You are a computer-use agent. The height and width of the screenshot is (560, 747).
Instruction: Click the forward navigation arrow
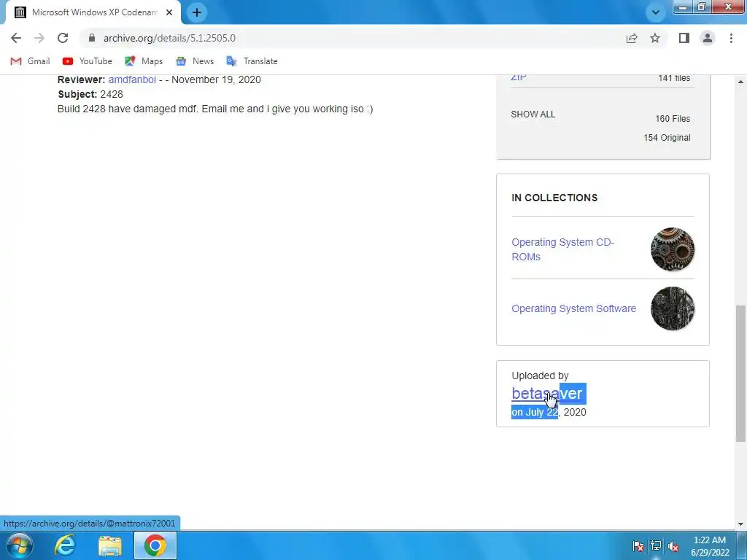39,38
